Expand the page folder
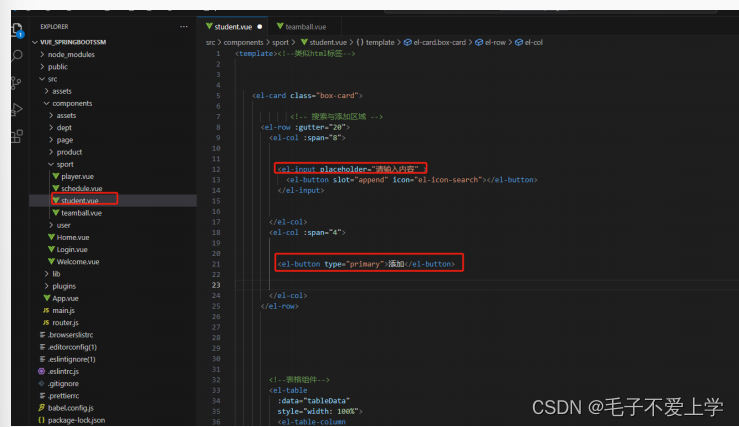Image resolution: width=739 pixels, height=427 pixels. point(51,140)
